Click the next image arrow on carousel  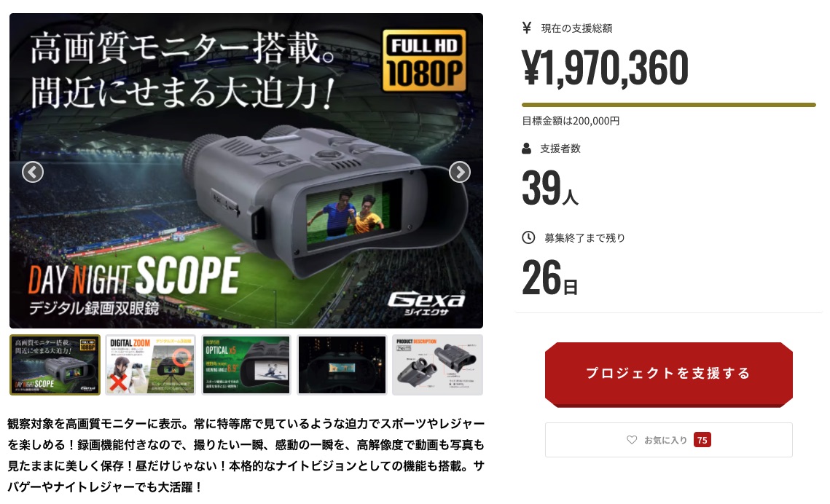(460, 172)
